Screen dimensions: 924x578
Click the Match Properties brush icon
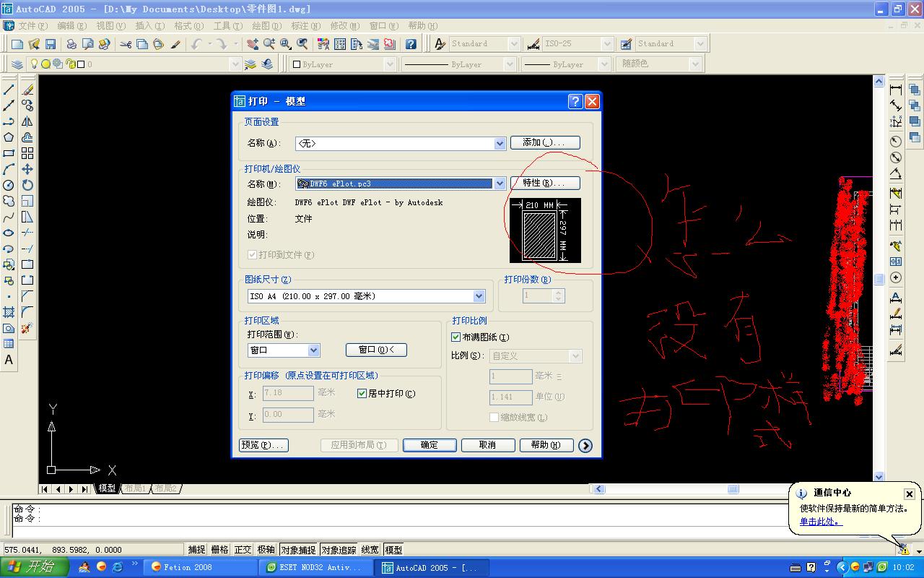click(175, 44)
